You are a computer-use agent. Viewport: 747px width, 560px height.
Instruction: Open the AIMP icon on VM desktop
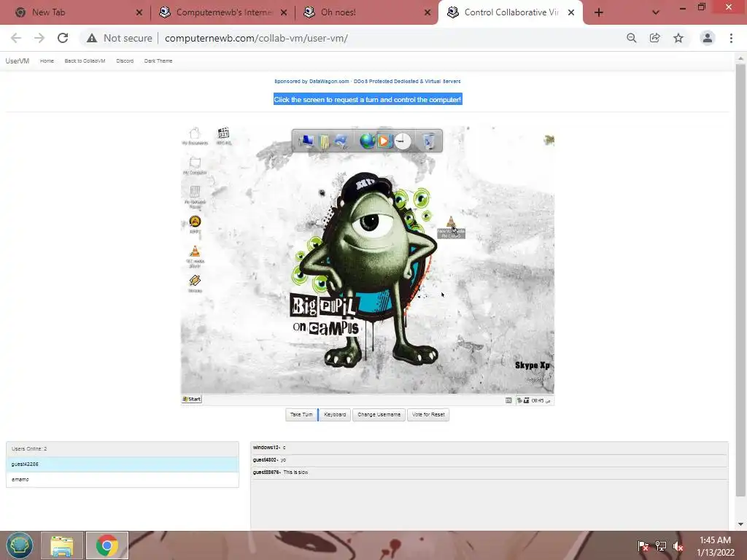click(x=194, y=224)
